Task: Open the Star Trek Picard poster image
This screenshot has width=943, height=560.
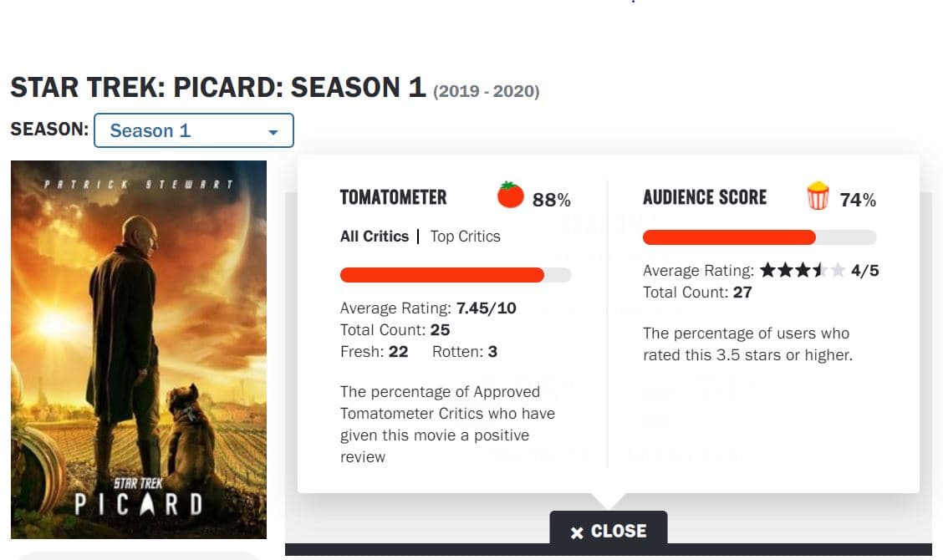Action: click(139, 349)
